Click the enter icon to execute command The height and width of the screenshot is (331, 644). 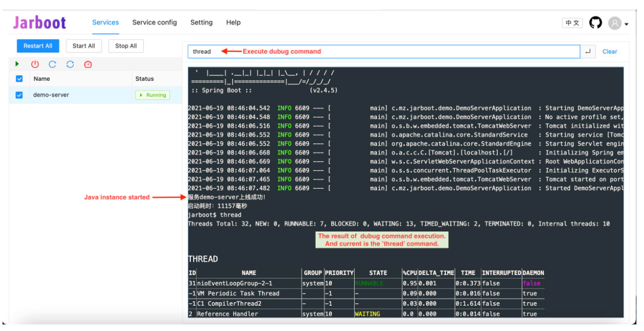pyautogui.click(x=587, y=52)
